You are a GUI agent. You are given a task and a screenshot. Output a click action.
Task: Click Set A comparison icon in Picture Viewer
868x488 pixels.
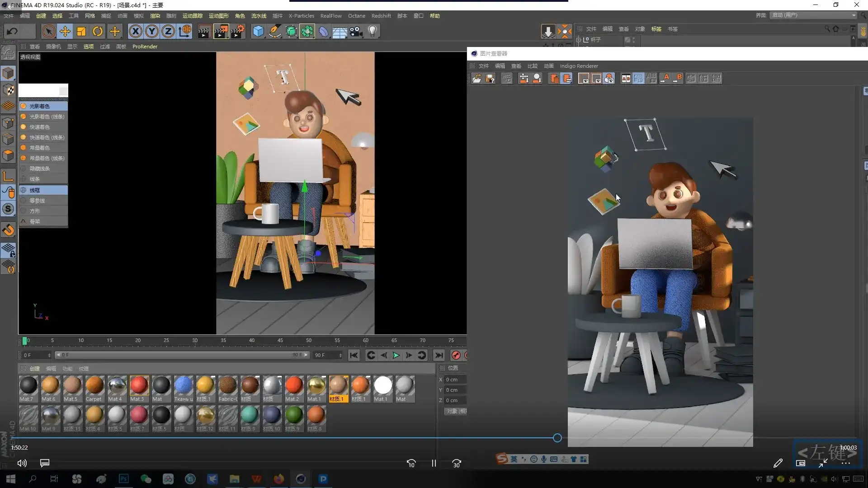point(665,79)
